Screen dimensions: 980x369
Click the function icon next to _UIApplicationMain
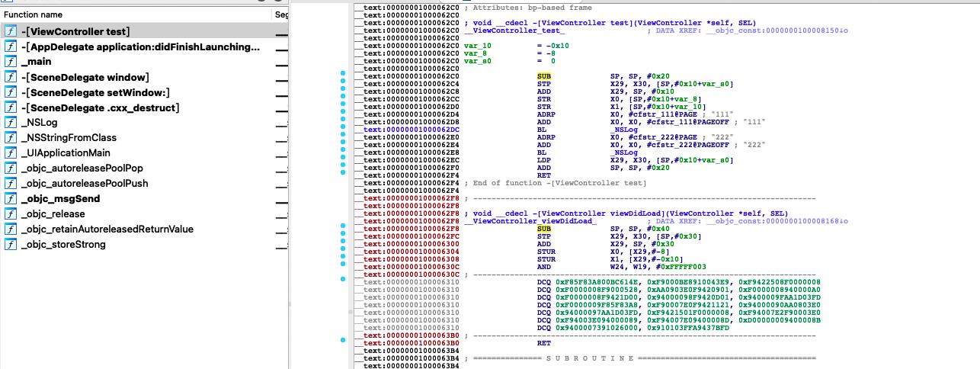click(x=11, y=153)
